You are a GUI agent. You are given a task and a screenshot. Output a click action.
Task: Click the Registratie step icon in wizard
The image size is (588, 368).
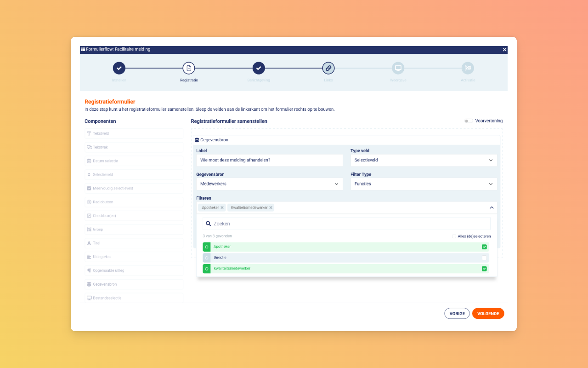pyautogui.click(x=189, y=68)
